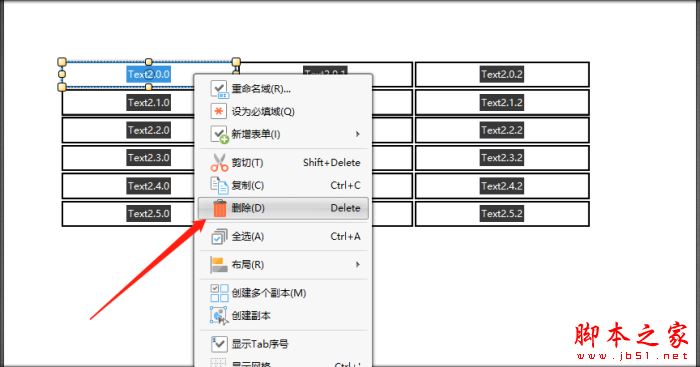Screen dimensions: 700x367
Task: Select the Text2.4.0 form field
Action: click(x=128, y=186)
